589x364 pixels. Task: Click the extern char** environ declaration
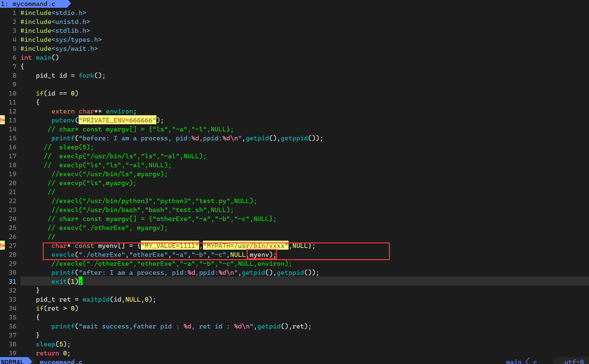click(94, 111)
